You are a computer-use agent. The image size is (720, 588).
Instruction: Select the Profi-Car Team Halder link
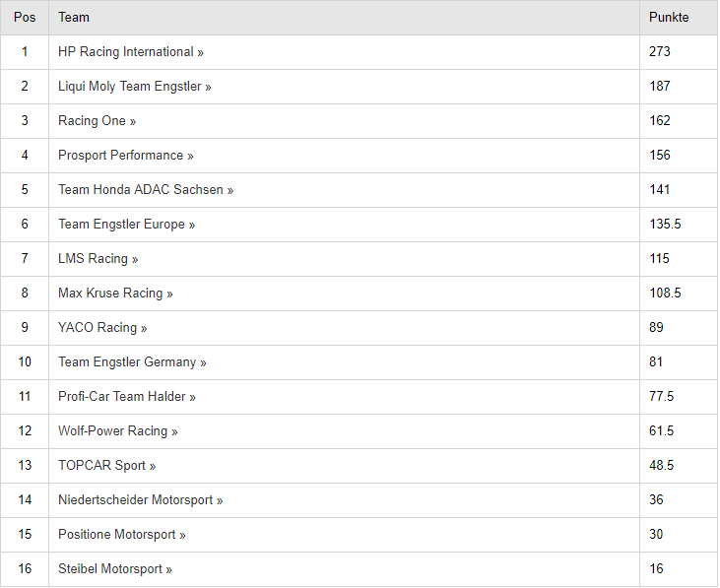(x=127, y=396)
